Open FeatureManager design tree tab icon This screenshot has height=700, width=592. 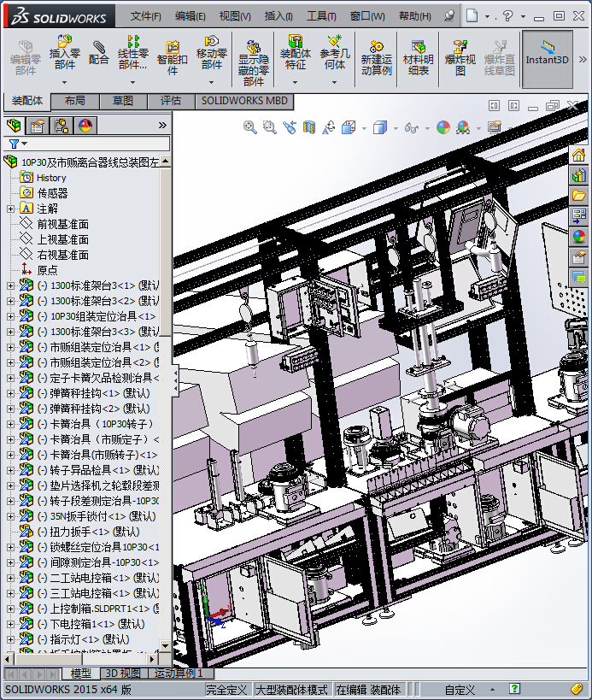14,126
